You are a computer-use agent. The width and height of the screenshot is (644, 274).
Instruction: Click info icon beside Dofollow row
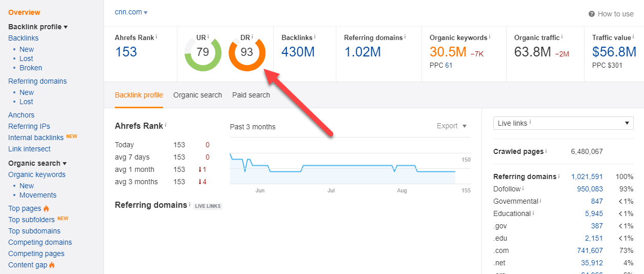point(524,189)
